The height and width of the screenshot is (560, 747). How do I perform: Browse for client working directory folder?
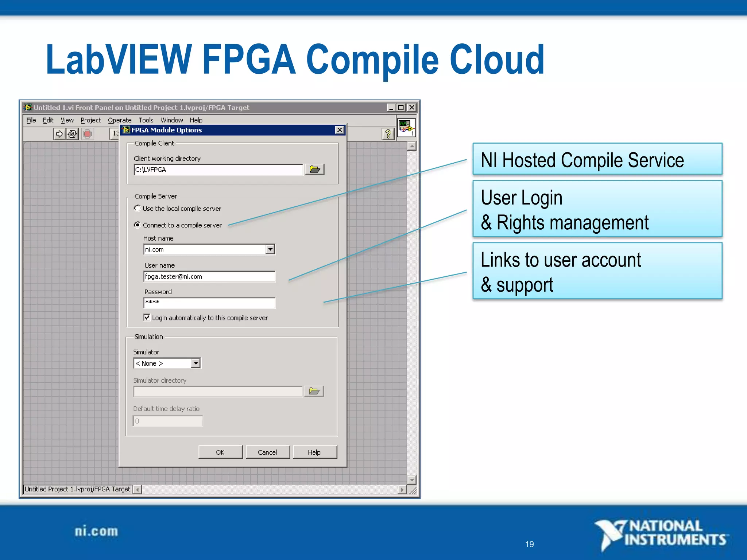pos(314,169)
